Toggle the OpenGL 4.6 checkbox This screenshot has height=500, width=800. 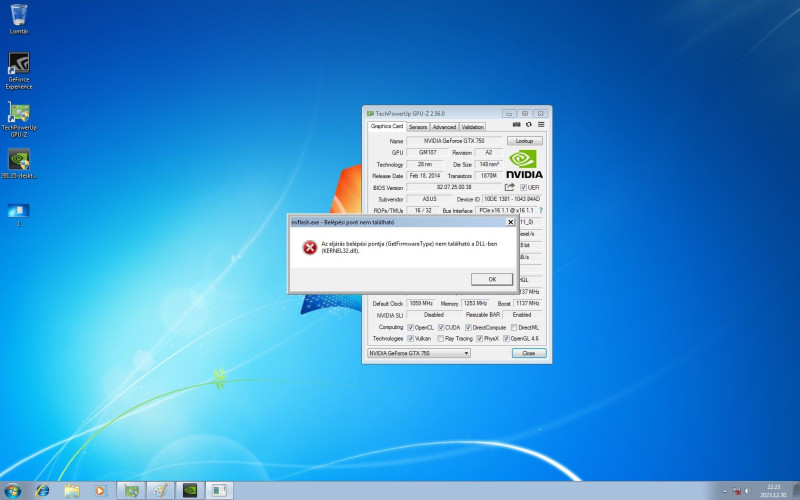pos(506,339)
